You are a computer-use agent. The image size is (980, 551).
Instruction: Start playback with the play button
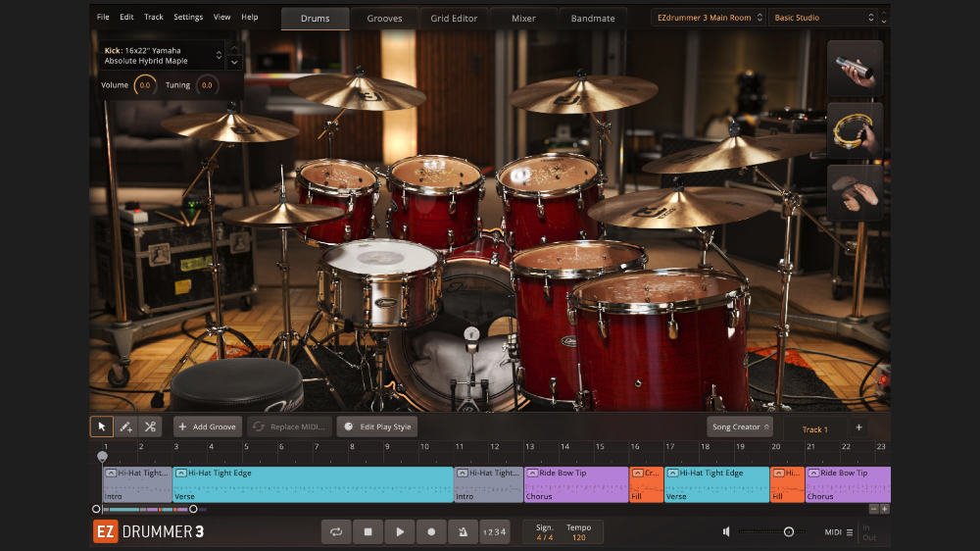click(x=400, y=531)
